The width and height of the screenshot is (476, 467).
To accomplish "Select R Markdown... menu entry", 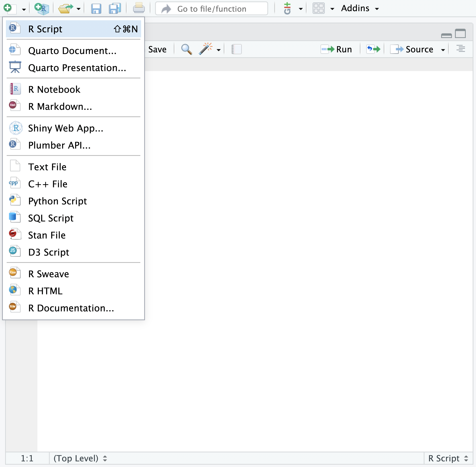I will (x=73, y=106).
